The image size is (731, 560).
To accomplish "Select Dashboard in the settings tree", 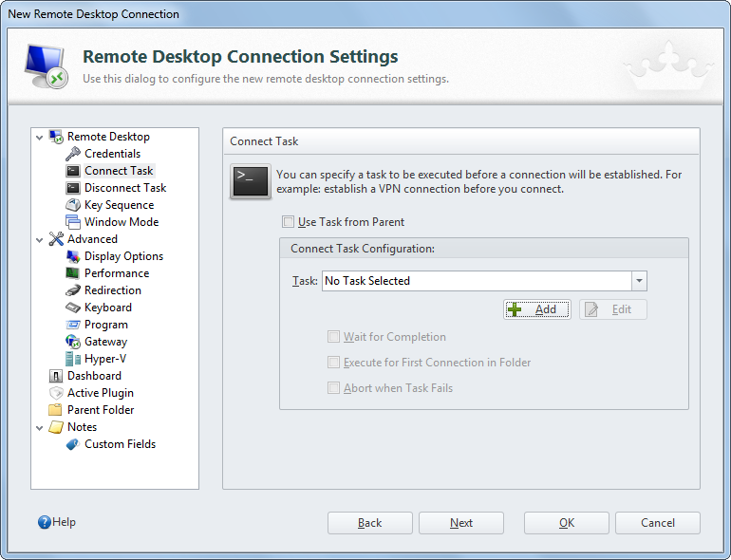I will click(94, 376).
